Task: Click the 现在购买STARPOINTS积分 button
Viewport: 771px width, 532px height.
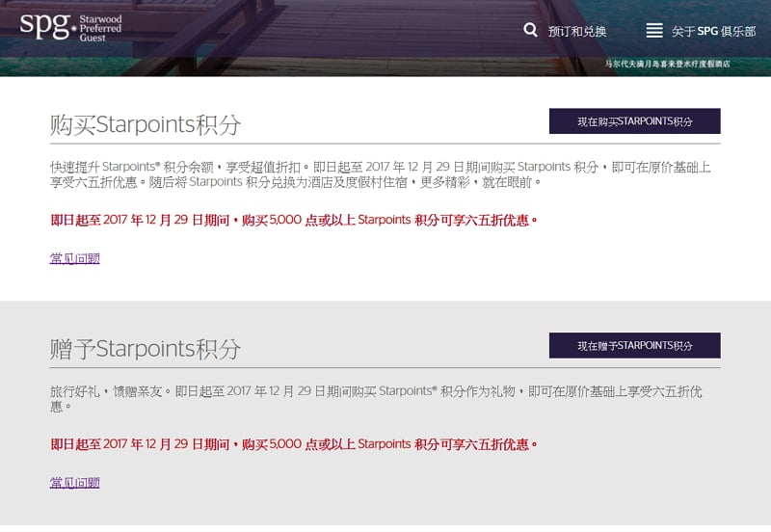Action: [635, 121]
